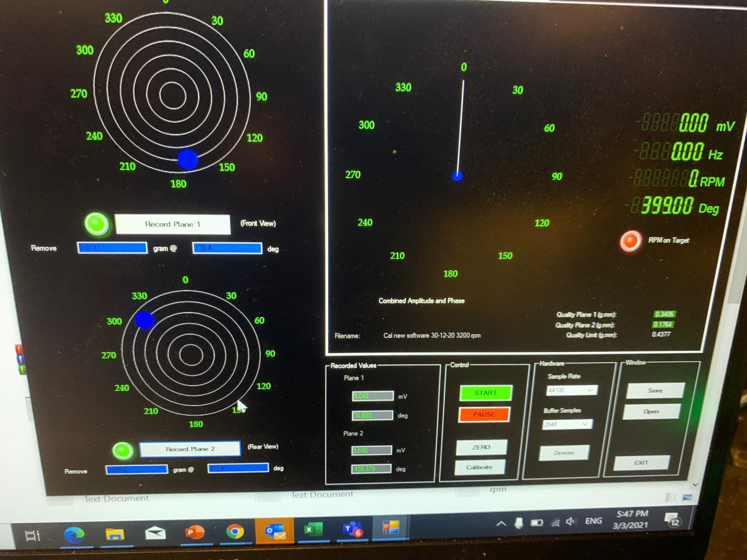Click Plane 1 Remove gram field 0.0131

click(x=112, y=248)
